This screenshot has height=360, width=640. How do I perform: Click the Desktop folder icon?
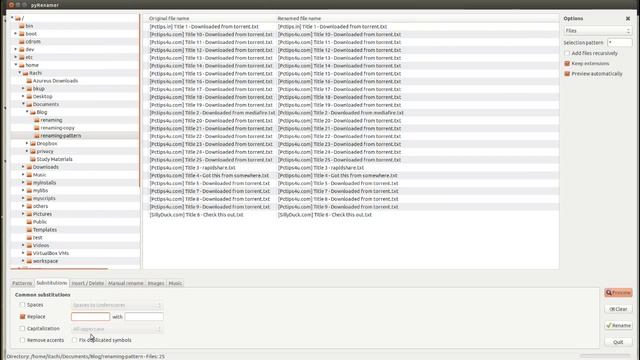[29, 97]
